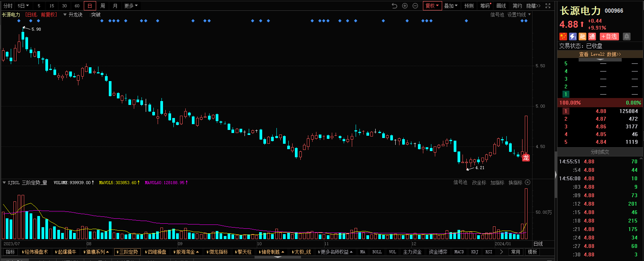Open 常用 common indicators button
This screenshot has width=644, height=261.
click(x=516, y=252)
